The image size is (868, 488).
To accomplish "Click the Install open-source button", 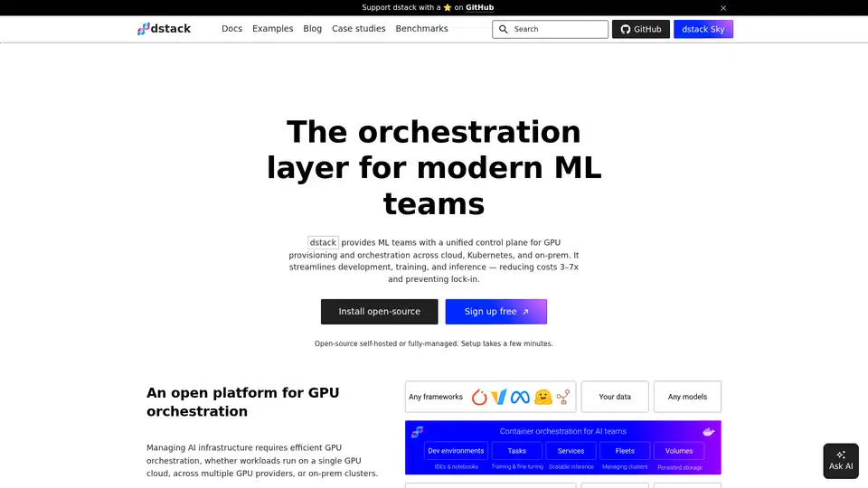I will coord(379,312).
